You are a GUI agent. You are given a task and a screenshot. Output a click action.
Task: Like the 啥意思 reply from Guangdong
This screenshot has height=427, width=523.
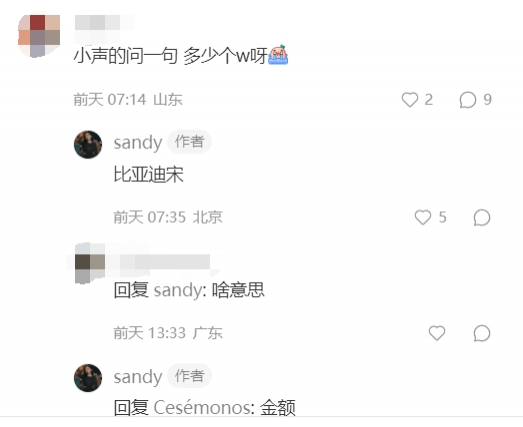pyautogui.click(x=437, y=333)
